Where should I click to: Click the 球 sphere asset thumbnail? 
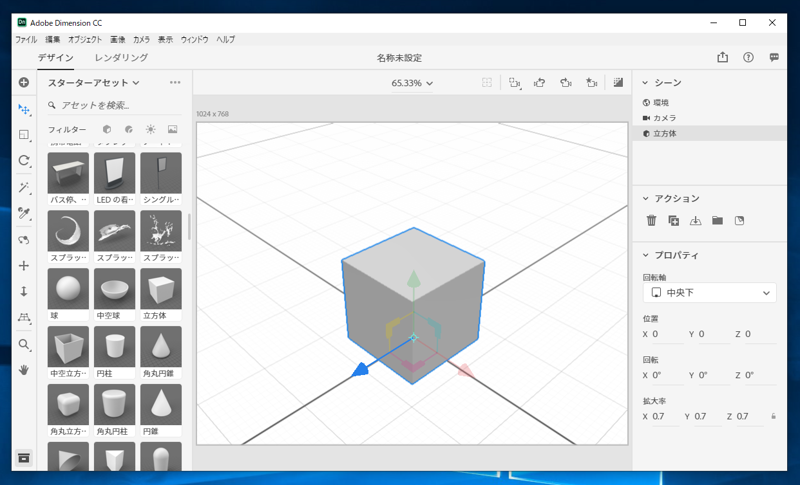tap(68, 289)
